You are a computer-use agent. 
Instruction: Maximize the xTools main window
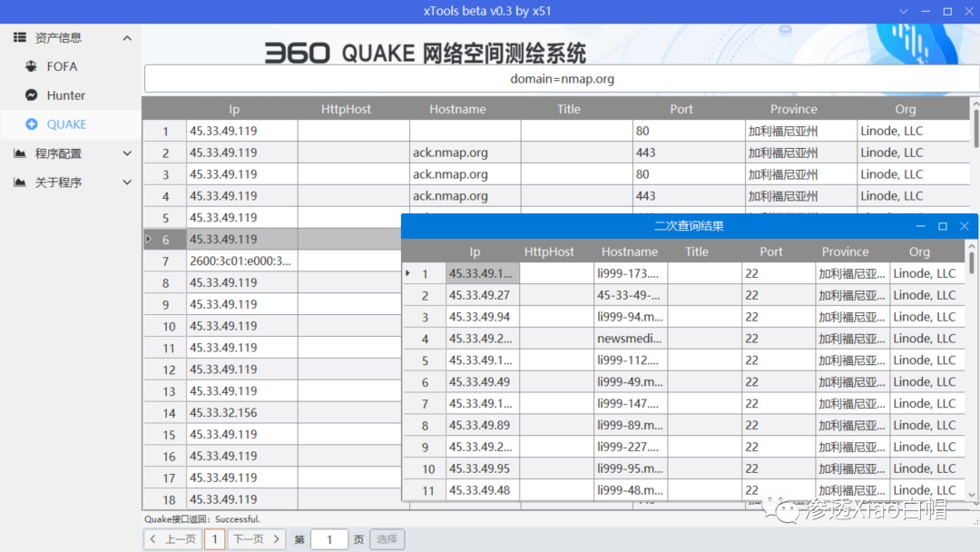pos(947,11)
